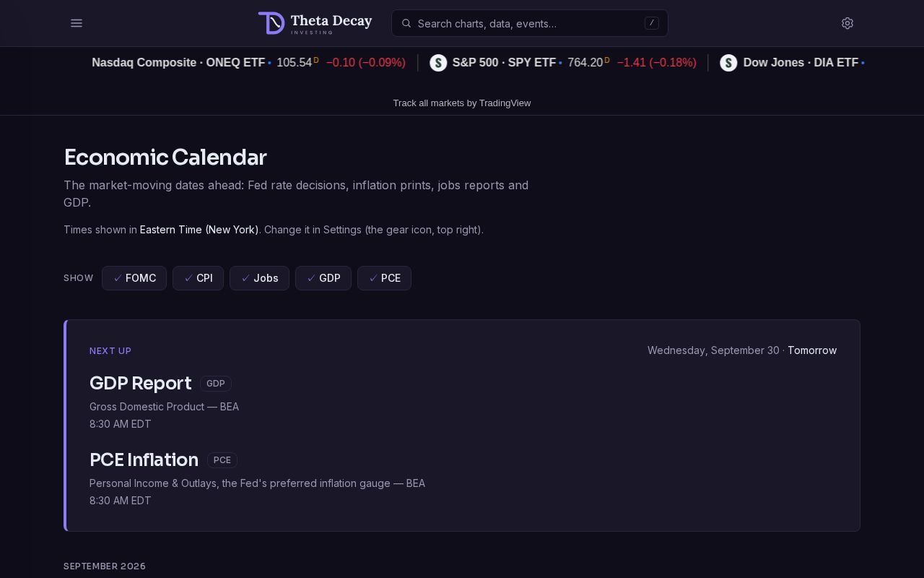Viewport: 924px width, 578px height.
Task: Click the −0.10 (−0.09%) change value
Action: (366, 63)
